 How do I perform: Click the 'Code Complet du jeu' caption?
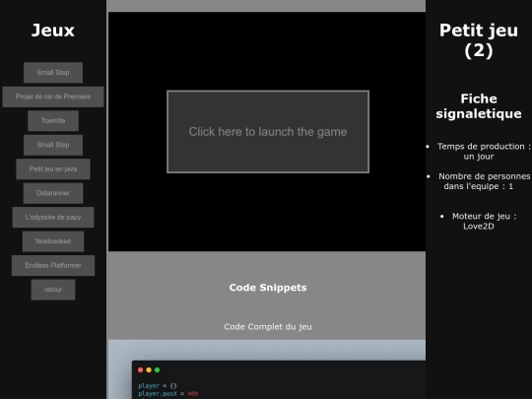(x=268, y=327)
